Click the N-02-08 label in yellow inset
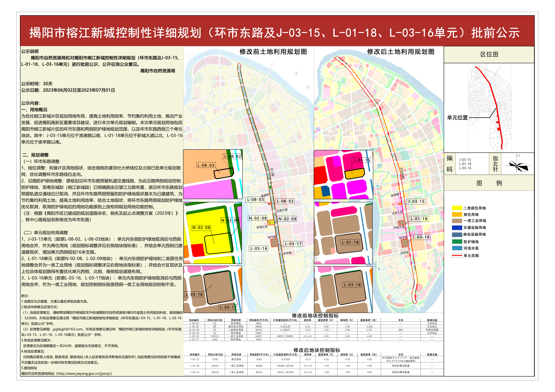This screenshot has width=555, height=392. point(201,228)
